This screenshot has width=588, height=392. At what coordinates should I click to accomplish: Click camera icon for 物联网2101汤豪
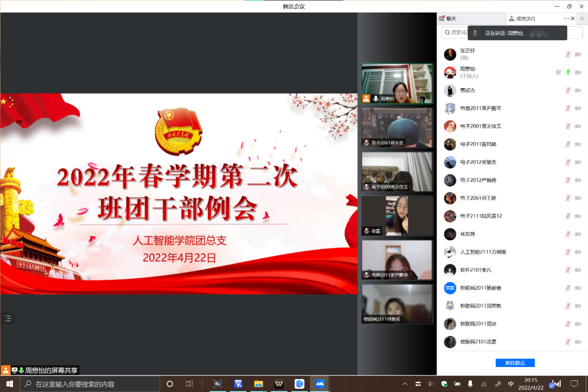(x=578, y=342)
